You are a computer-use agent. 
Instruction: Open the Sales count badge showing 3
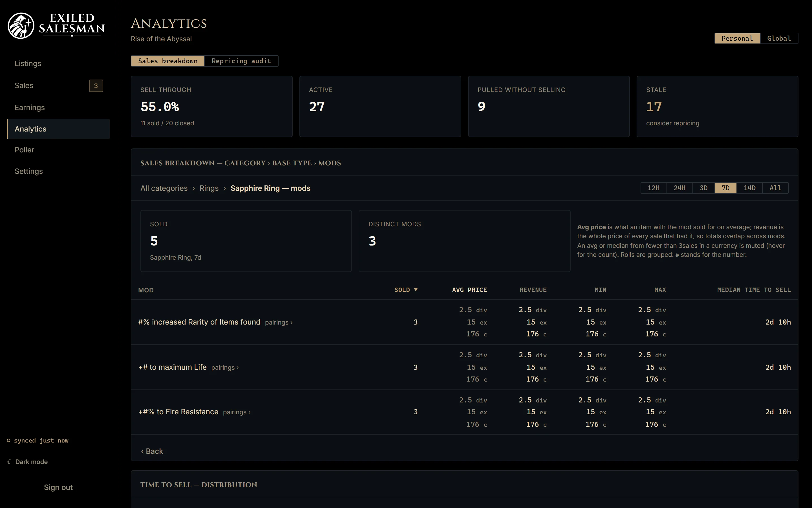coord(96,86)
